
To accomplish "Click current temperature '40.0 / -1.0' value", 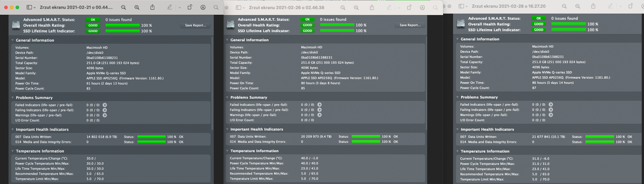I will tap(309, 158).
